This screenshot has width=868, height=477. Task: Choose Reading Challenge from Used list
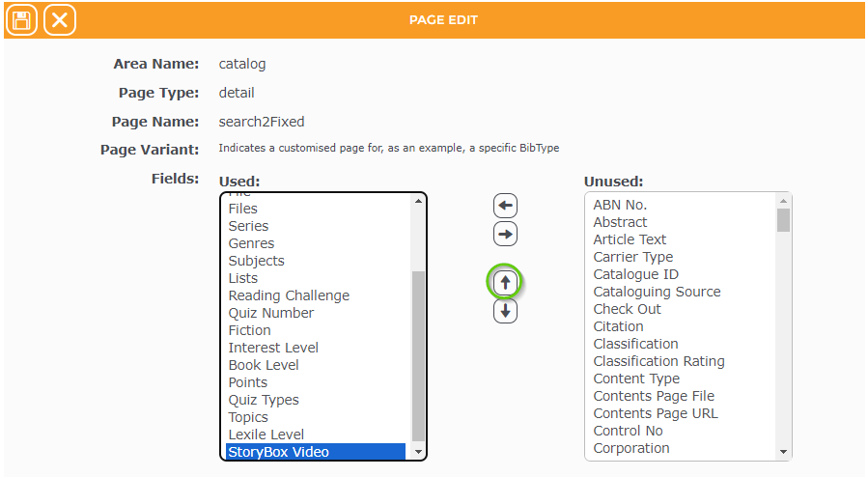[x=289, y=295]
